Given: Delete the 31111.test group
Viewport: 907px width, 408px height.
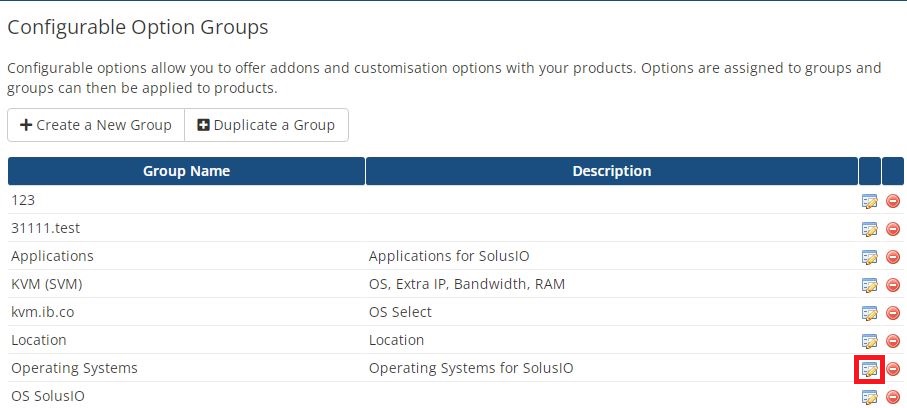Looking at the screenshot, I should [x=893, y=229].
